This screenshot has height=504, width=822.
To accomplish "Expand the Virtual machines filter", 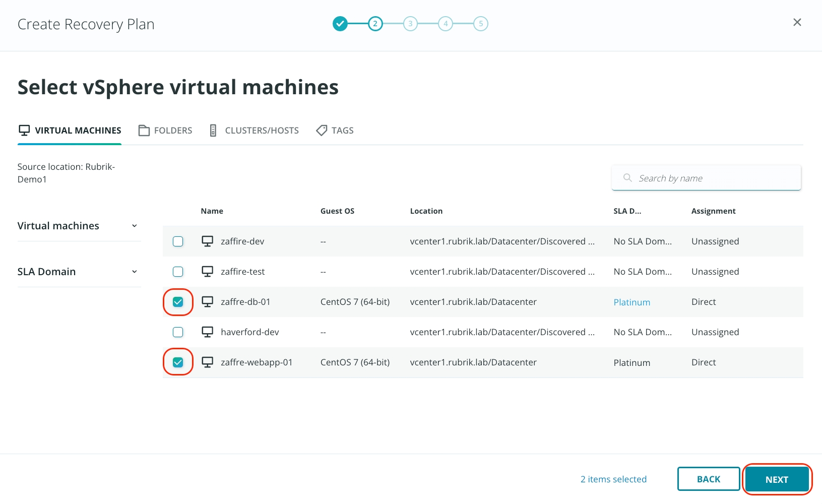I will click(x=134, y=226).
